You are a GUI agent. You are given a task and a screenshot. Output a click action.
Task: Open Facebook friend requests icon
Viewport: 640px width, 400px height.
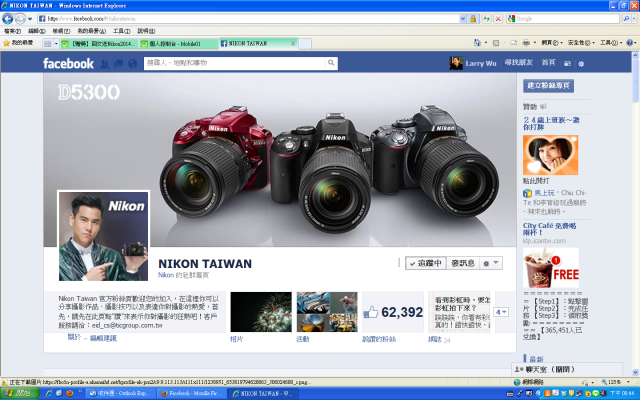[104, 64]
